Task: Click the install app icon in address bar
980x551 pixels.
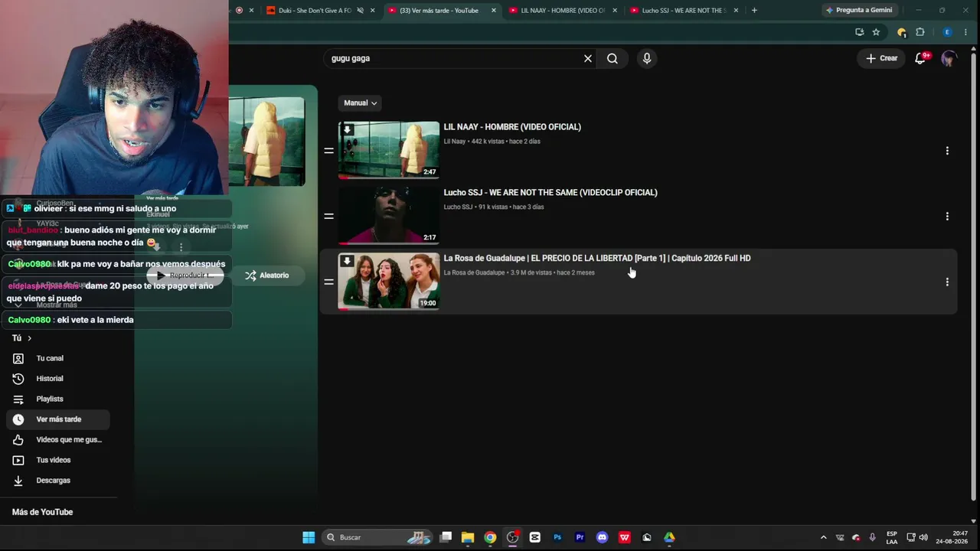Action: [x=859, y=32]
